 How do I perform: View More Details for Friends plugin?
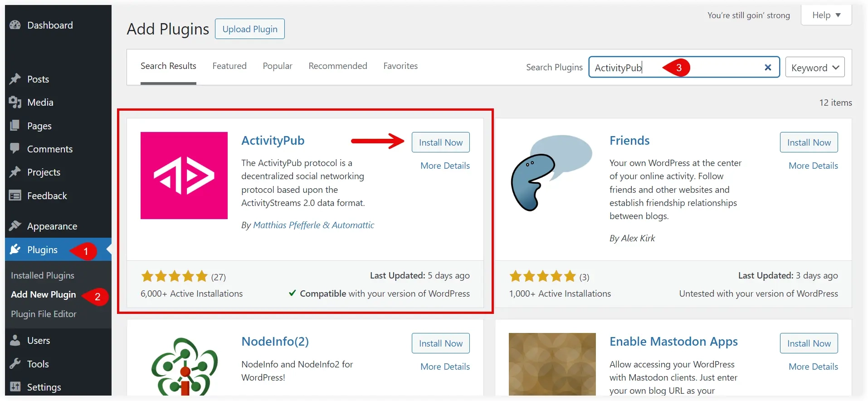pos(813,166)
